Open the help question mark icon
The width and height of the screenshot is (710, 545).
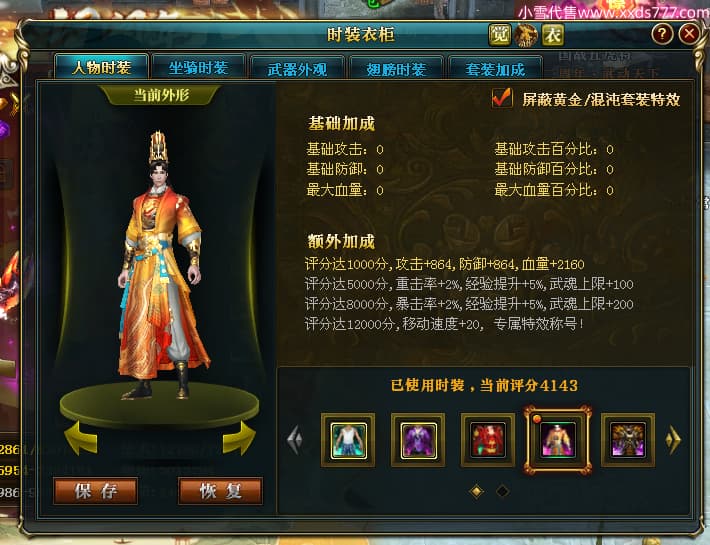(x=662, y=34)
